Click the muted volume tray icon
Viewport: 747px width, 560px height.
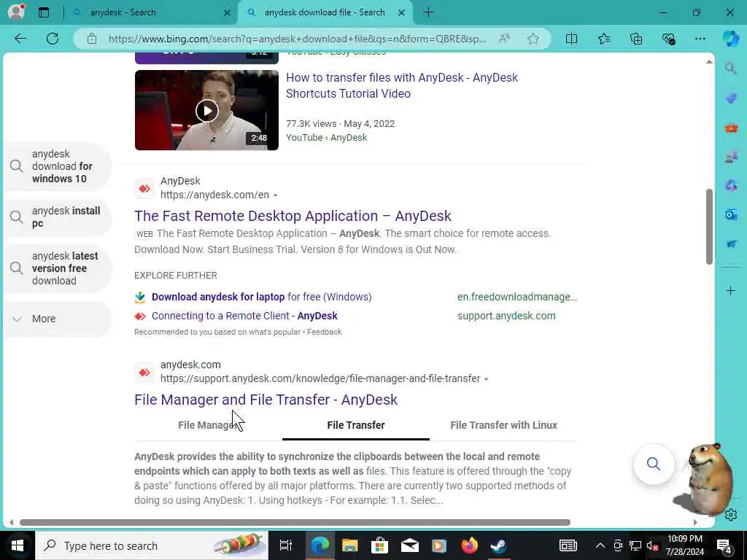(652, 545)
